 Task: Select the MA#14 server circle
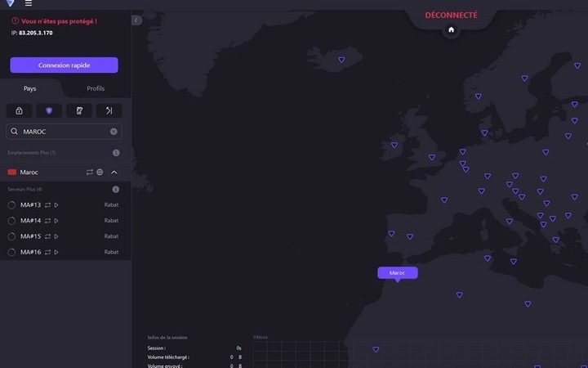(11, 221)
